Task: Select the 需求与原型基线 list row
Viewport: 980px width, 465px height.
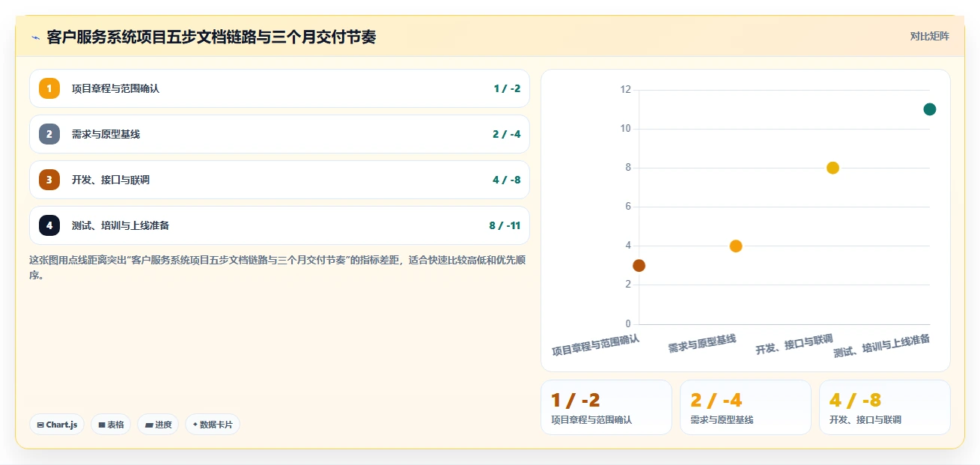Action: [279, 134]
